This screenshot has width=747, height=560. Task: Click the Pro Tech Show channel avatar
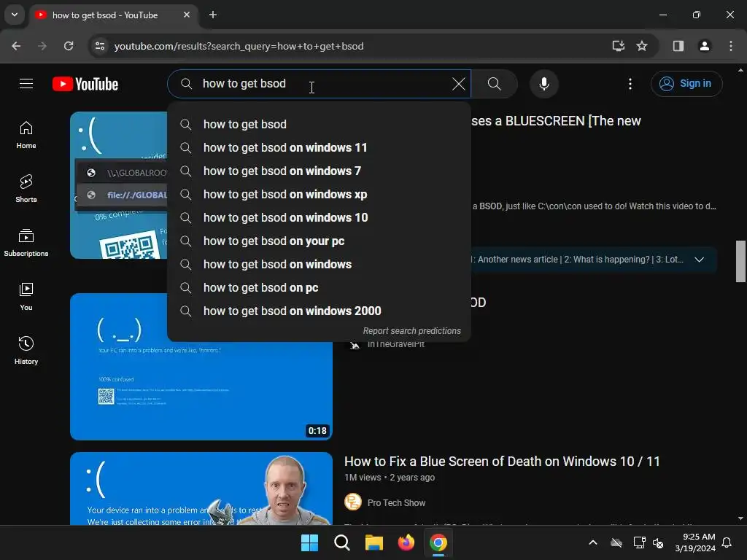pos(353,502)
